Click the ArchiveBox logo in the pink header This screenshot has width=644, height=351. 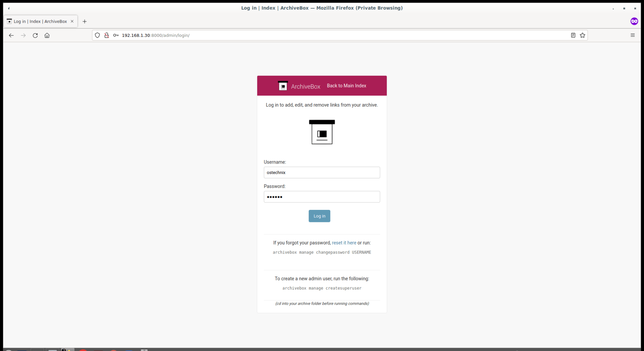(283, 86)
